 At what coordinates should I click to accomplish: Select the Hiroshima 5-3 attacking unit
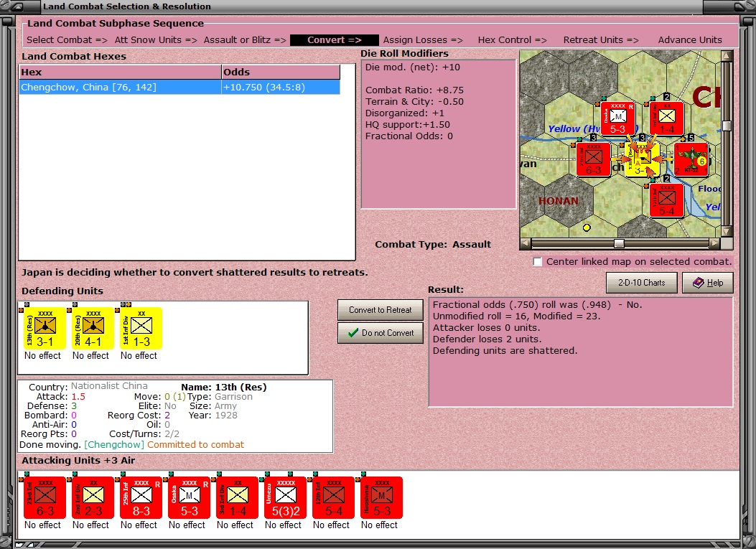click(381, 497)
